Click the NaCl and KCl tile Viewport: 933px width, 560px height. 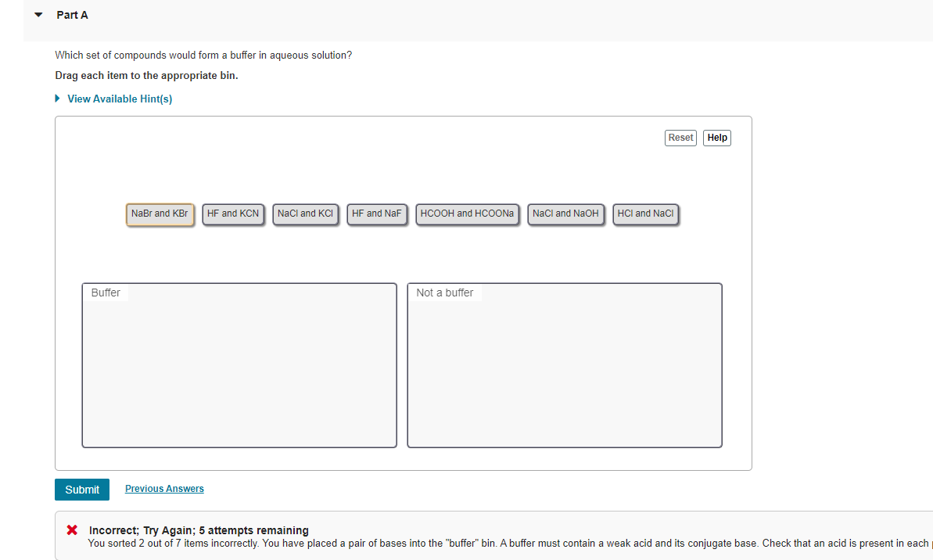[305, 214]
